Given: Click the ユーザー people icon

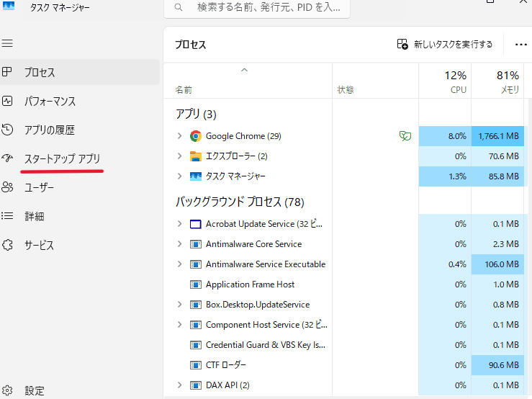Looking at the screenshot, I should point(7,187).
